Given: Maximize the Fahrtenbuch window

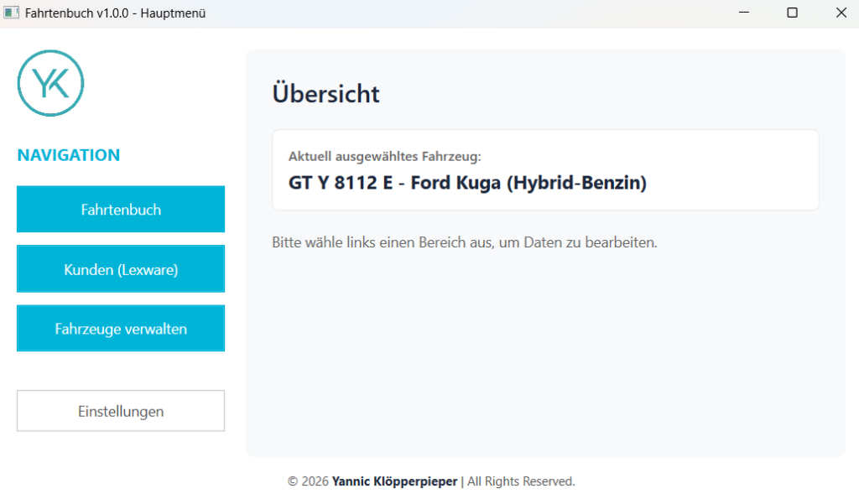Looking at the screenshot, I should (x=792, y=13).
